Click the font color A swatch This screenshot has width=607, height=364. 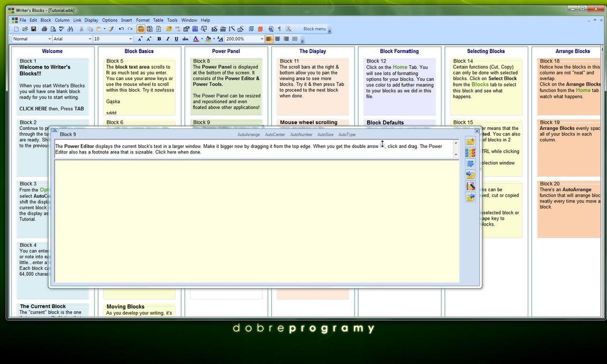point(196,39)
